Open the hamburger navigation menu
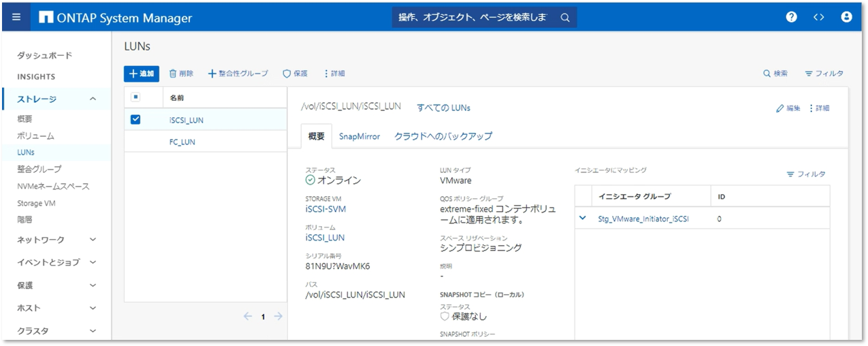Image resolution: width=868 pixels, height=346 pixels. (16, 18)
